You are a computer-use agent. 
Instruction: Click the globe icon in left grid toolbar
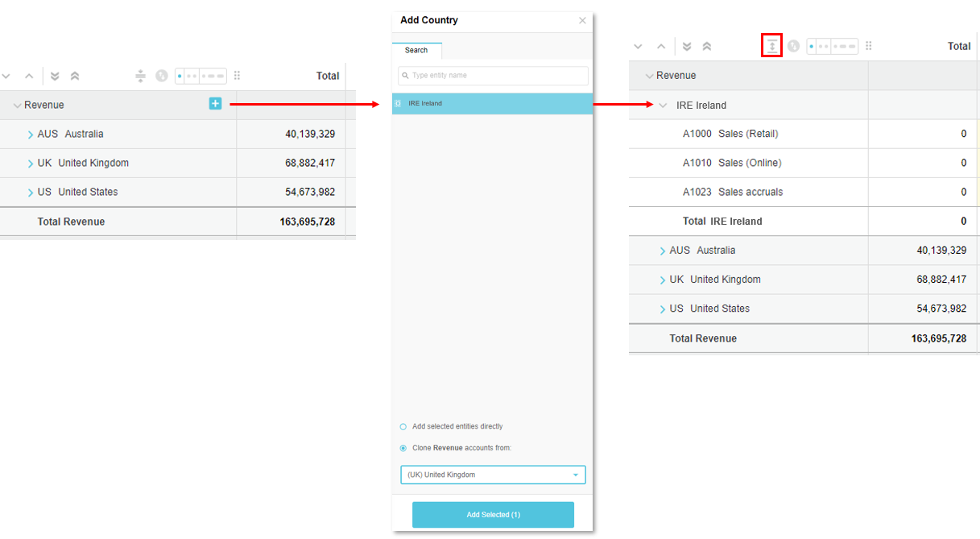pos(161,77)
